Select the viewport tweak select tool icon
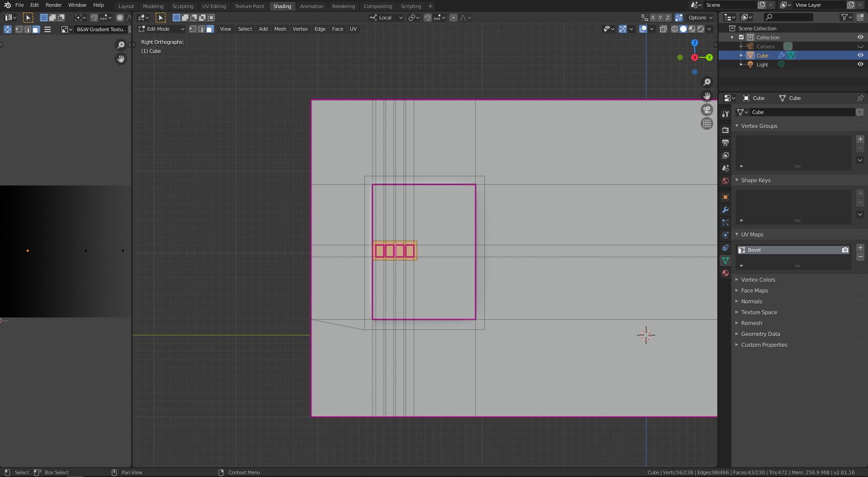868x477 pixels. pyautogui.click(x=161, y=18)
